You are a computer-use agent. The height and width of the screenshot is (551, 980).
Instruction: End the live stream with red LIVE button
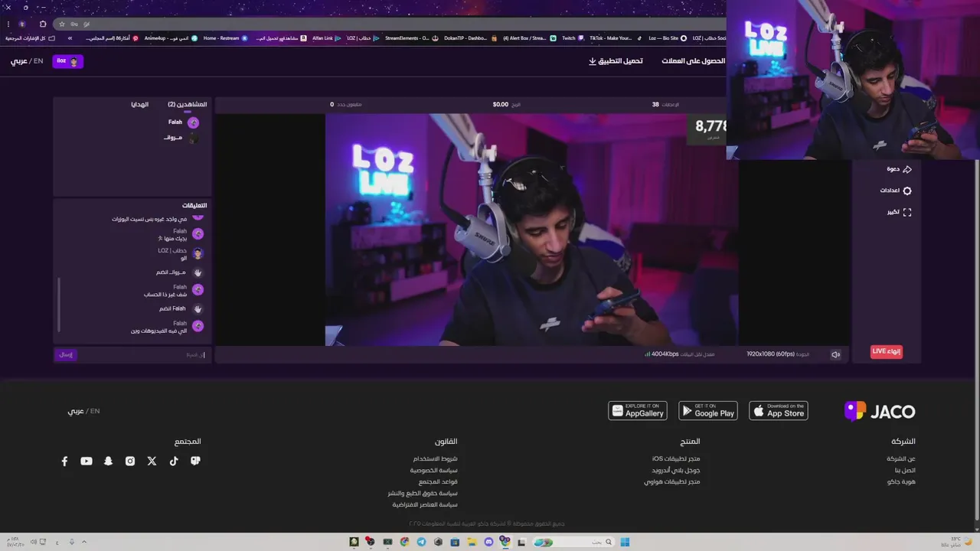tap(887, 351)
